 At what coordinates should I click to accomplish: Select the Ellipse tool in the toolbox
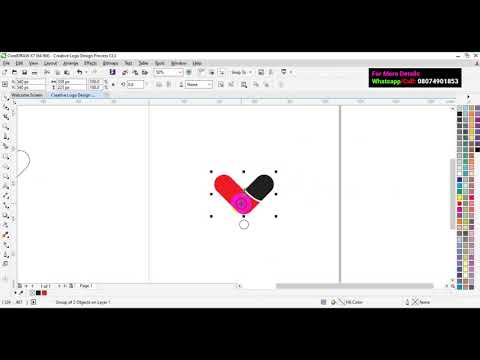coord(6,166)
